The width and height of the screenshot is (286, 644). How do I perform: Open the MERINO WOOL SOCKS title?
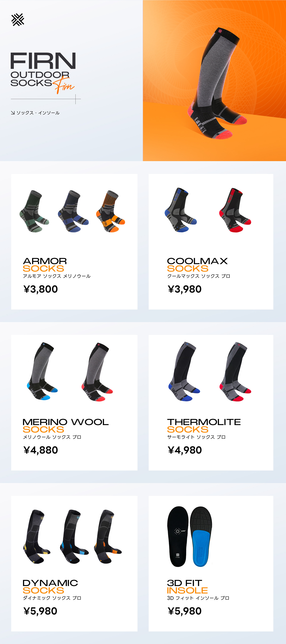[66, 426]
